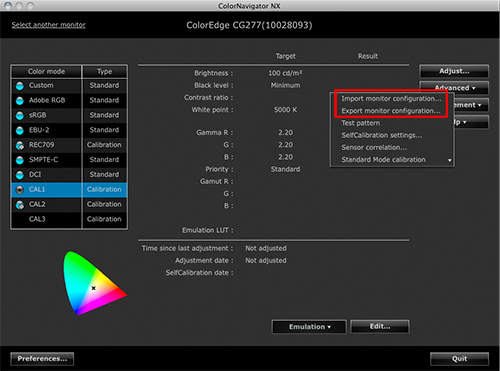Select SMPTE-C mode name
500x371 pixels.
pos(43,160)
